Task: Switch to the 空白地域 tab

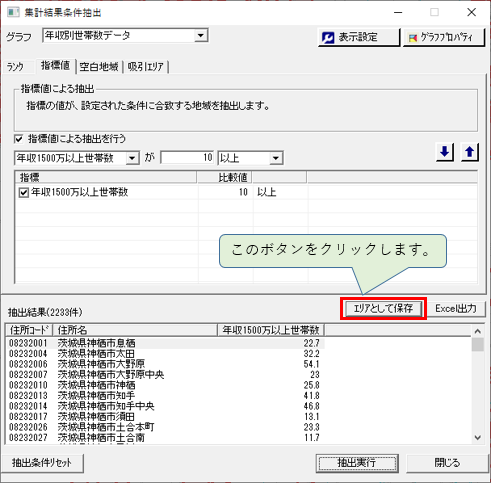Action: tap(99, 67)
